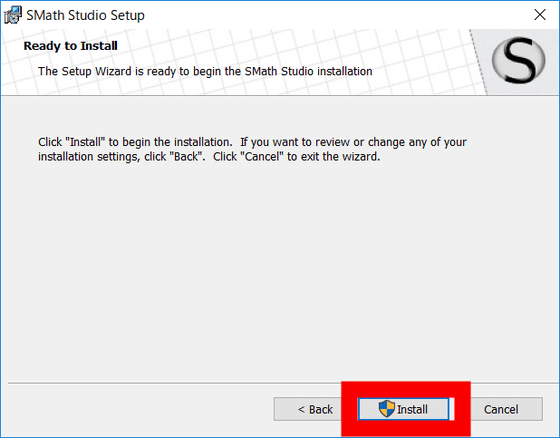Click empty title bar area beside window title

click(336, 15)
